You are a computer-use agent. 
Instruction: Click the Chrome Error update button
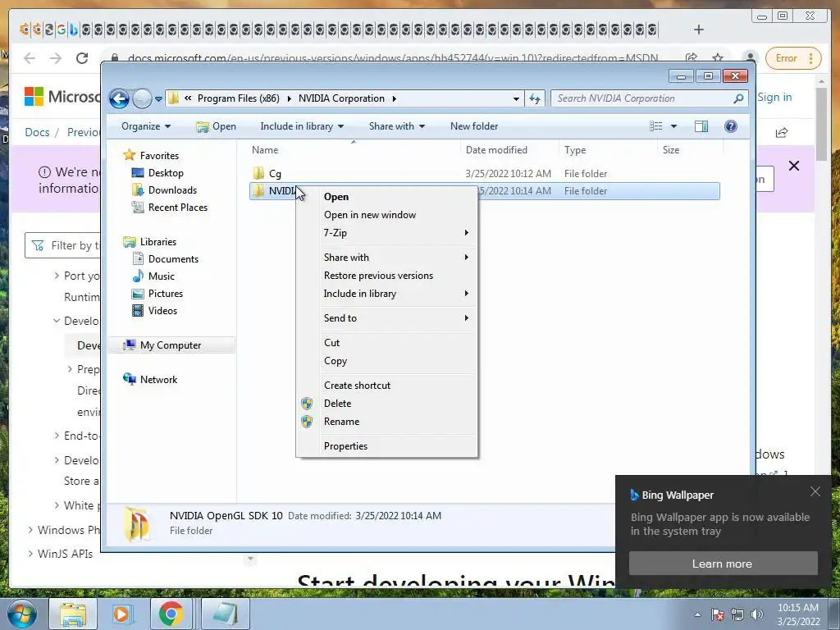(x=793, y=58)
